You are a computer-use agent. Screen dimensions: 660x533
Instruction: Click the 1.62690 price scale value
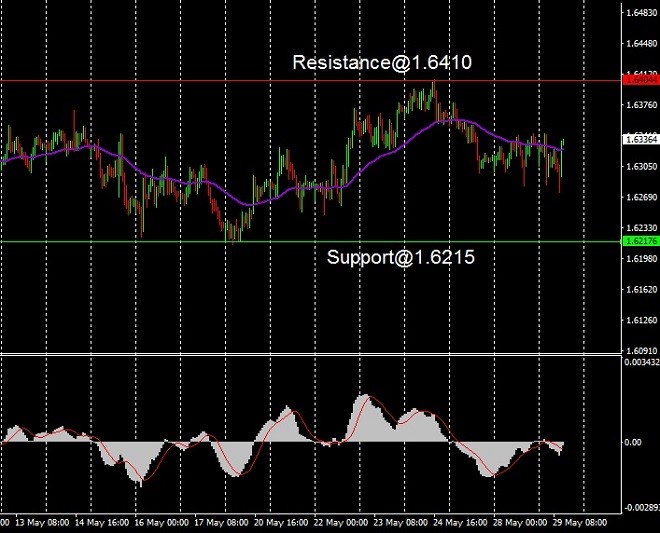click(x=642, y=197)
